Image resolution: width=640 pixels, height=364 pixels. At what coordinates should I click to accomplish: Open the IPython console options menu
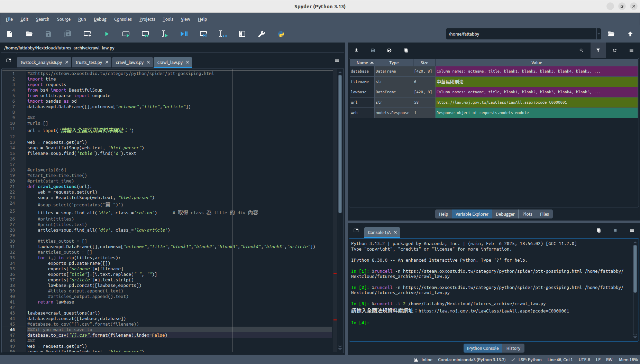point(632,231)
